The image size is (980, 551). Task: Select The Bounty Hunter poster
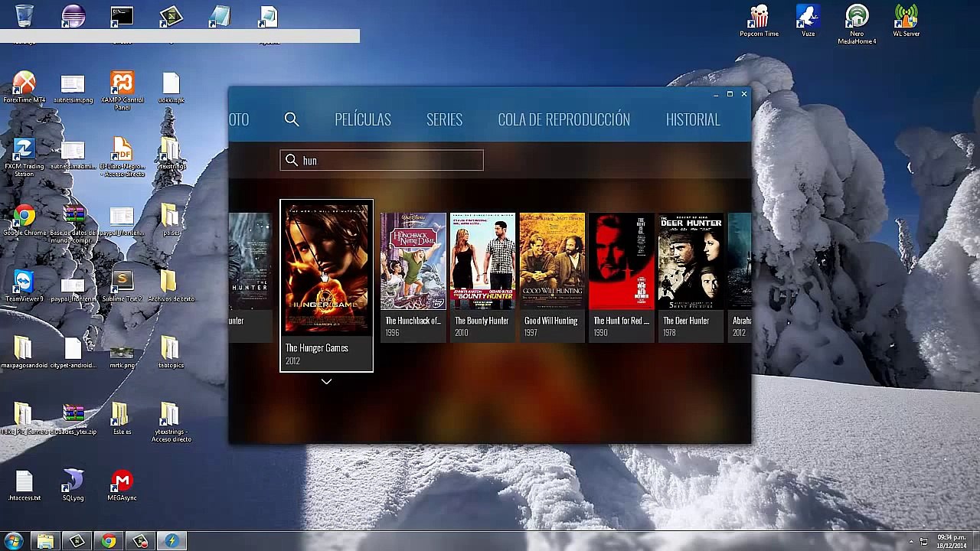pos(482,262)
